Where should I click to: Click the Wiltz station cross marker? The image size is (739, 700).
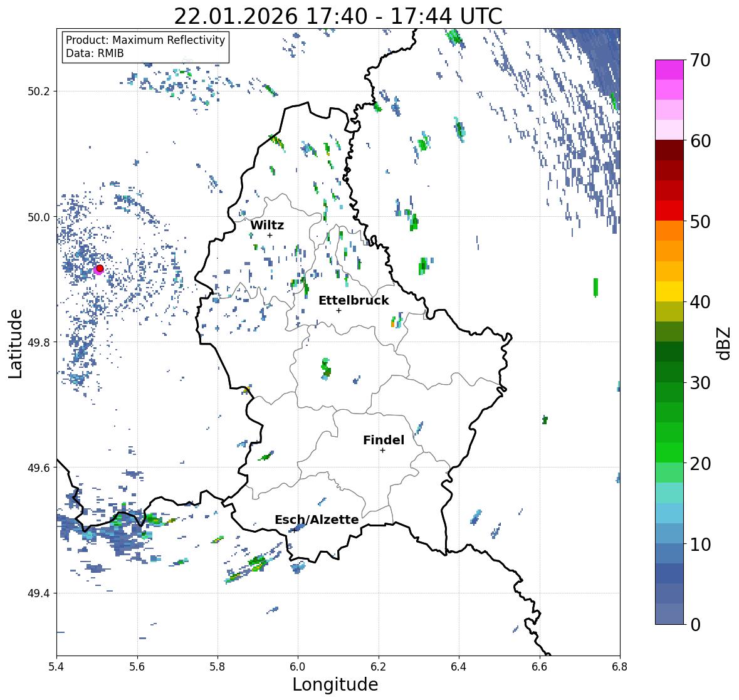(270, 235)
